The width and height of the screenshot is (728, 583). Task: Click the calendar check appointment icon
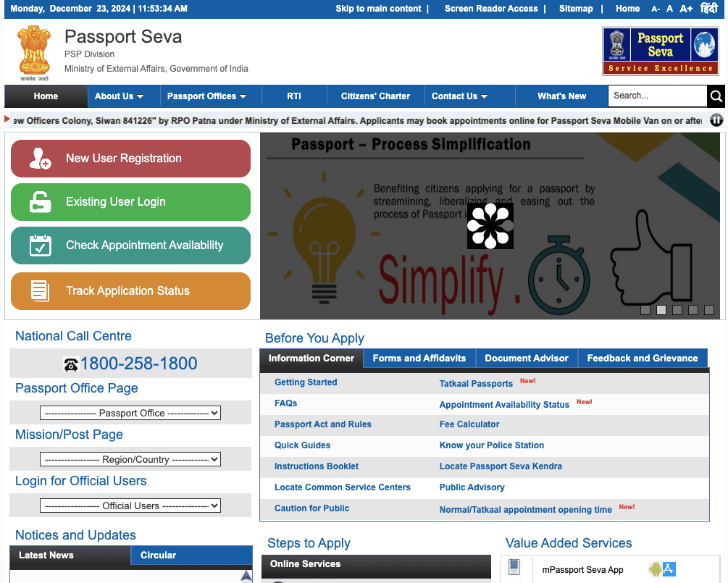(41, 246)
